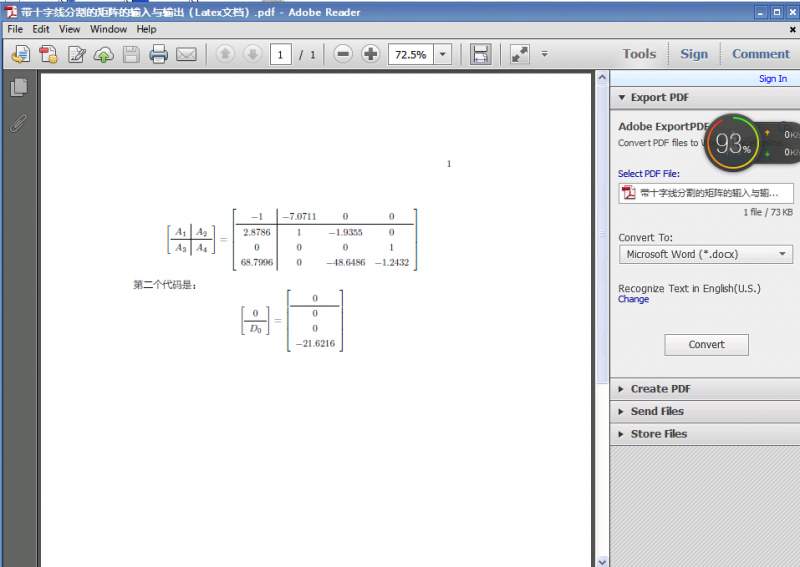Toggle full screen read mode icon
The height and width of the screenshot is (567, 800).
(520, 54)
